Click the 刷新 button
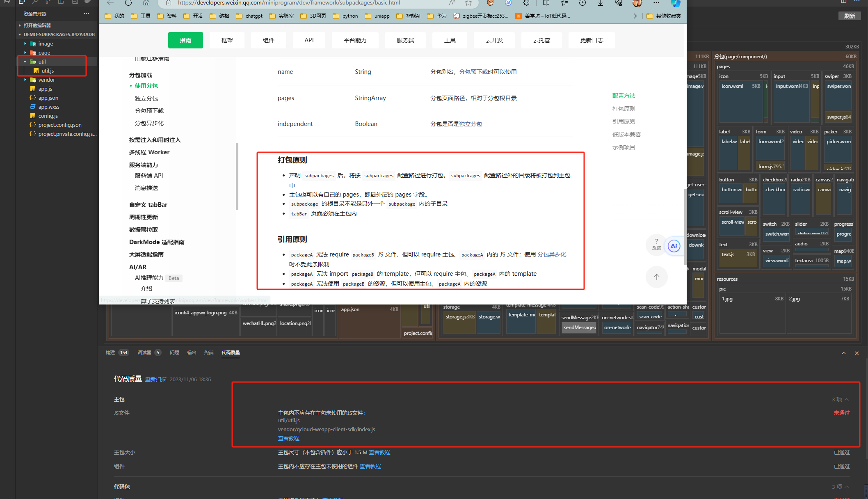The image size is (868, 499). [x=849, y=16]
